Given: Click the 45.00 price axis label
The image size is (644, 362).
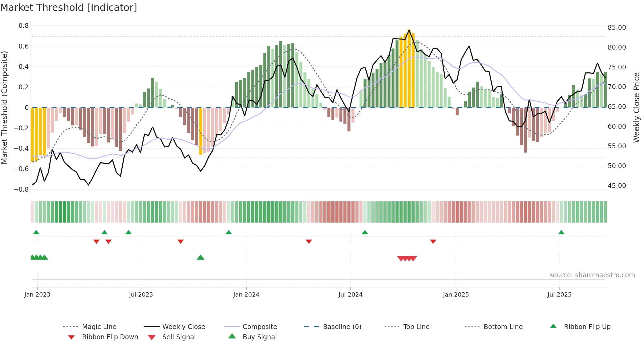Looking at the screenshot, I should [617, 186].
